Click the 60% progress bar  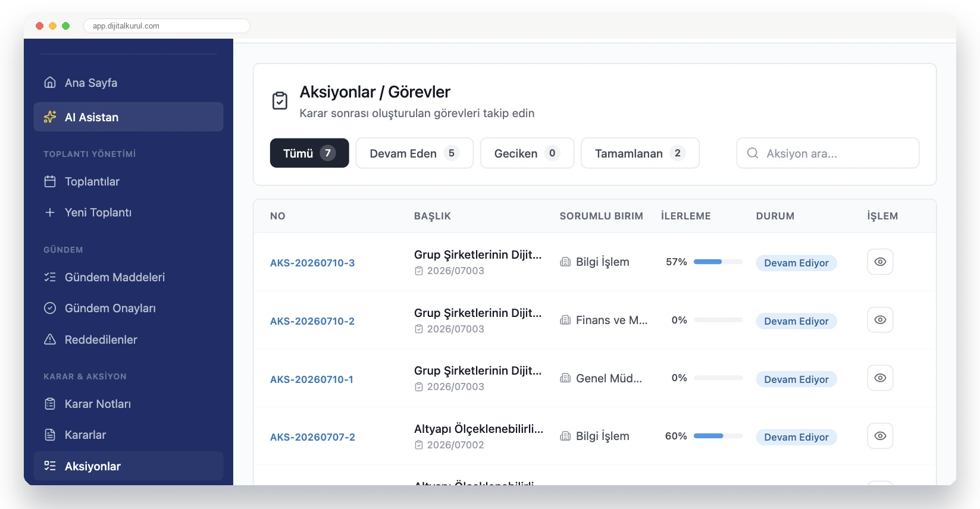coord(718,436)
